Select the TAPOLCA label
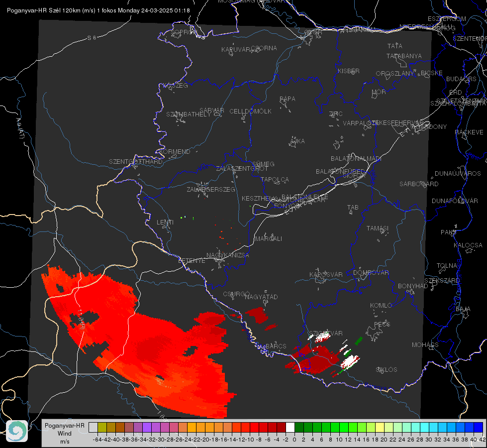Screen dimensions: 487x448 point(275,179)
